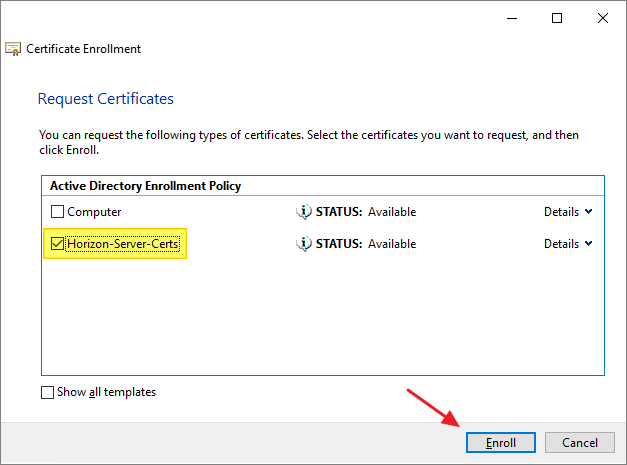Enable Show all templates checkbox
627x465 pixels.
tap(48, 392)
